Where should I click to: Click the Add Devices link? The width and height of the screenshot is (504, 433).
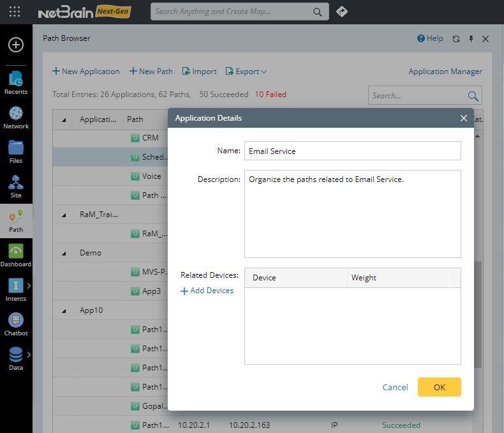(207, 291)
